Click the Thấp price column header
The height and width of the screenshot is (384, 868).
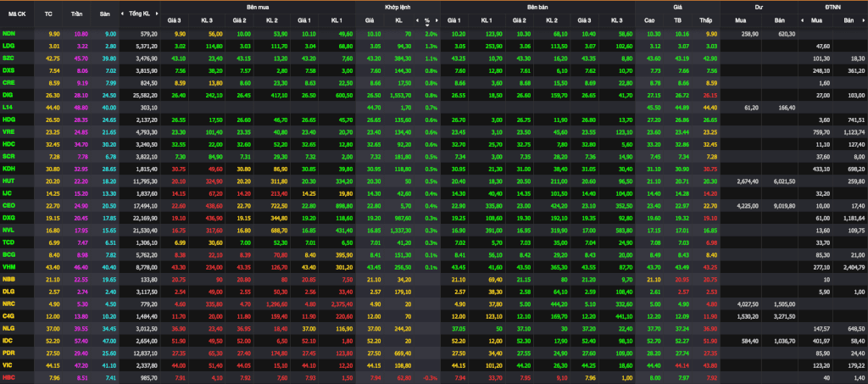point(705,20)
